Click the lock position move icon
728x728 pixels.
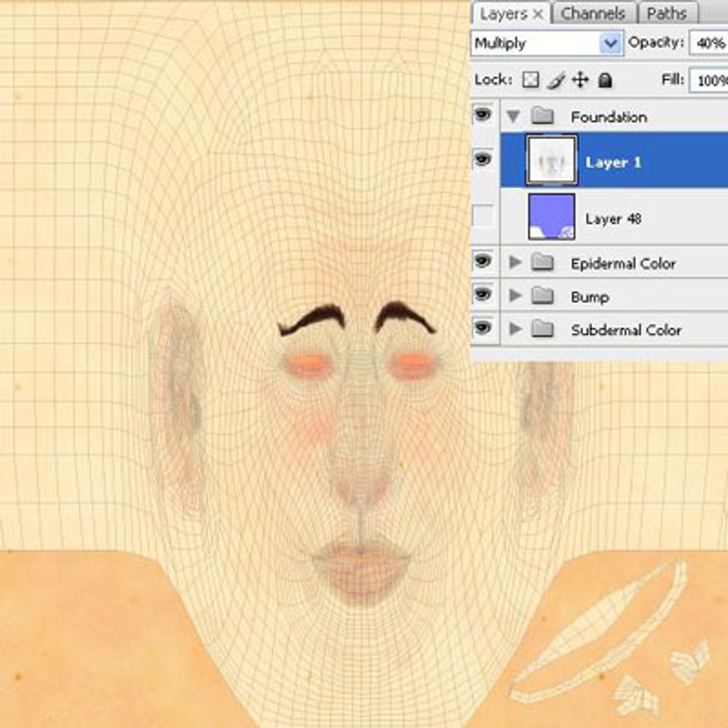[580, 80]
